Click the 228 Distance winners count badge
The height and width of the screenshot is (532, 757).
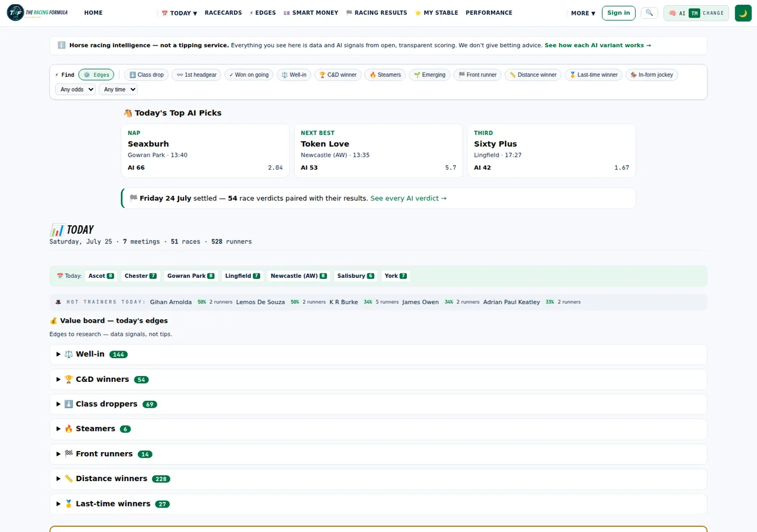pyautogui.click(x=161, y=479)
